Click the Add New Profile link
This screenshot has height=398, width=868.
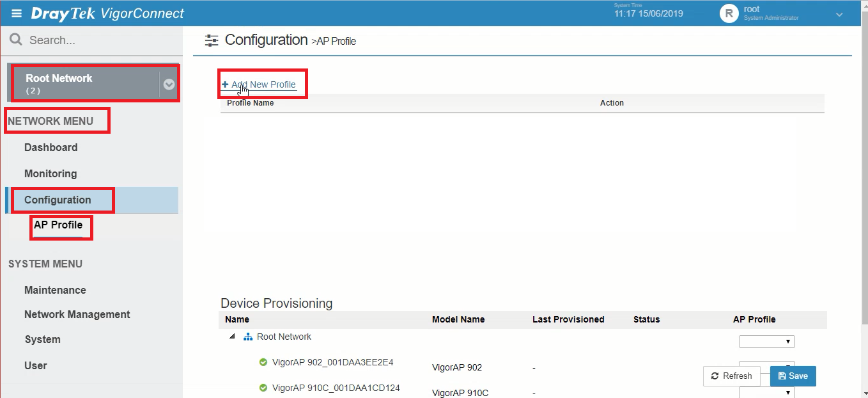click(x=259, y=84)
